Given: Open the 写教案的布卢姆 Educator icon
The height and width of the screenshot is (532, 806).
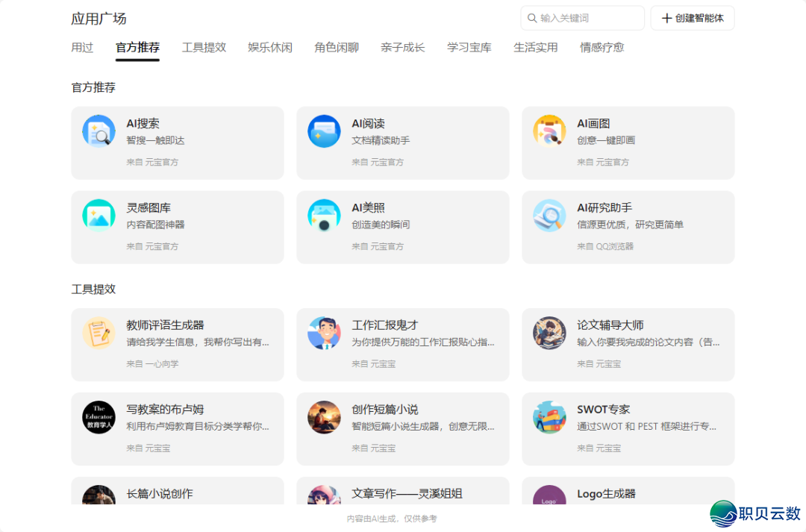Looking at the screenshot, I should (x=99, y=417).
